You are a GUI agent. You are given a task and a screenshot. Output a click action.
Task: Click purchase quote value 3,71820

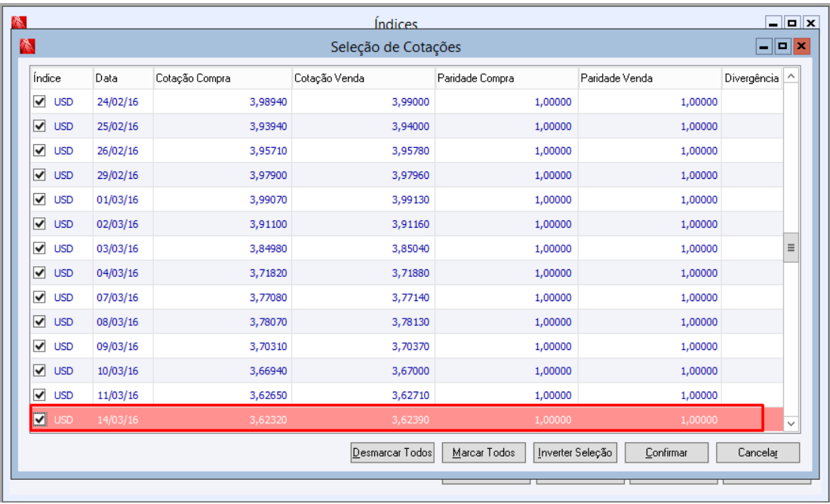269,273
